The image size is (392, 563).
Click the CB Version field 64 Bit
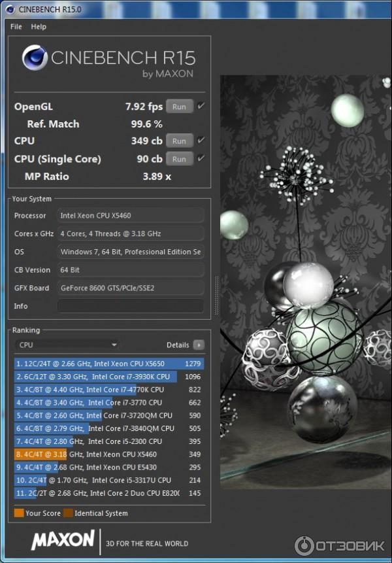131,270
